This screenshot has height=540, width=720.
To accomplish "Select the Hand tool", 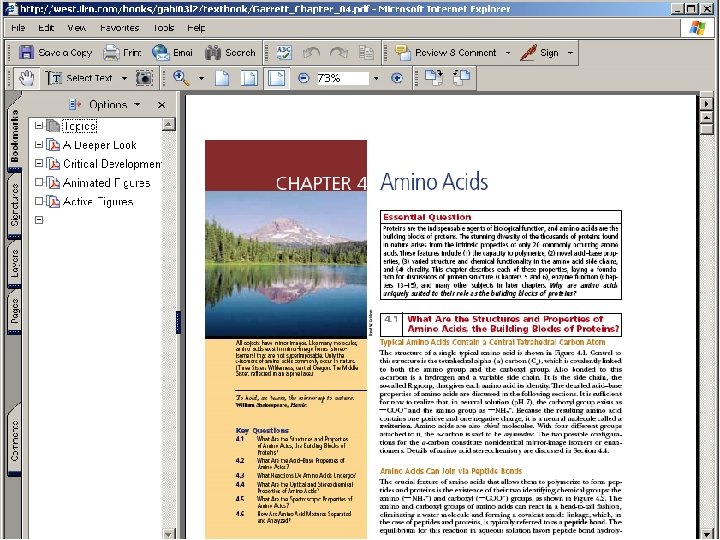I will pos(27,79).
